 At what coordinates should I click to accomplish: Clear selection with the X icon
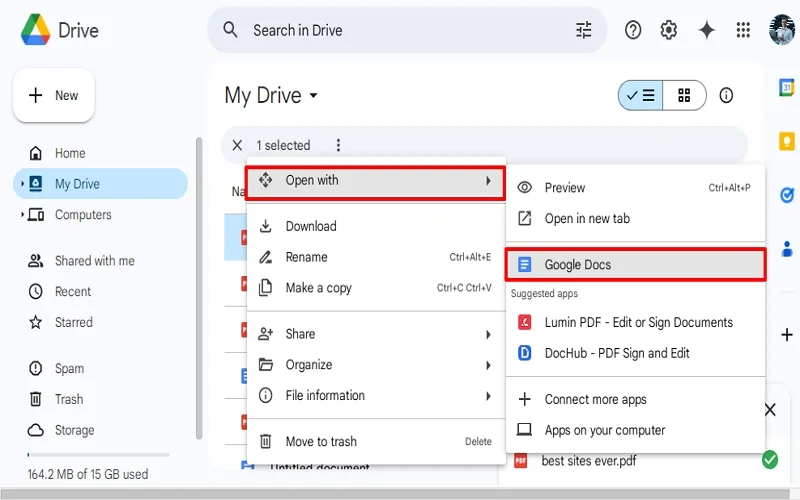coord(237,145)
